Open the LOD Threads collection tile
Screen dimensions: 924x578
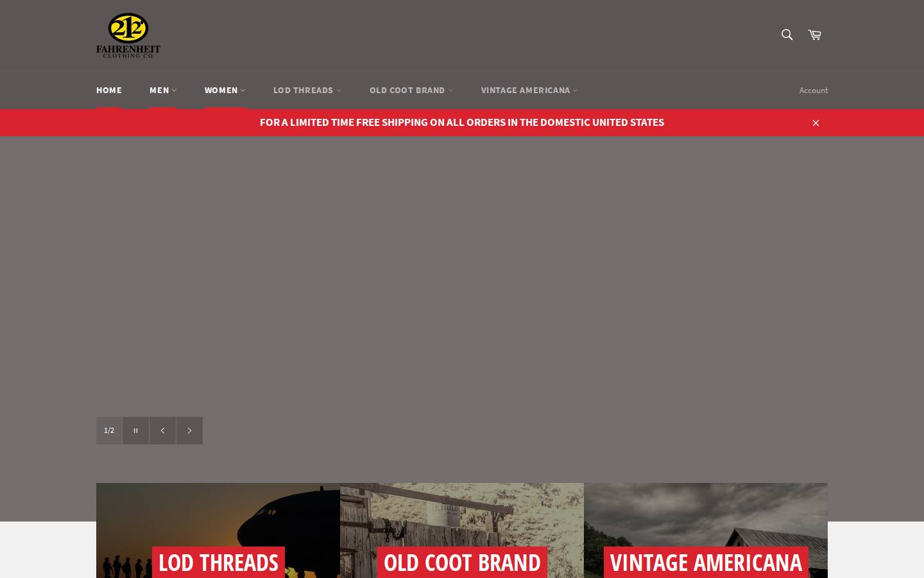coord(218,530)
